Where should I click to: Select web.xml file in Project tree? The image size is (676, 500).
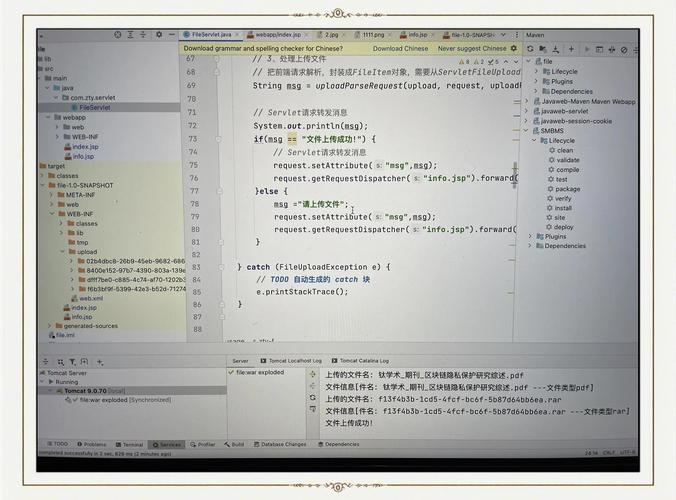(87, 298)
